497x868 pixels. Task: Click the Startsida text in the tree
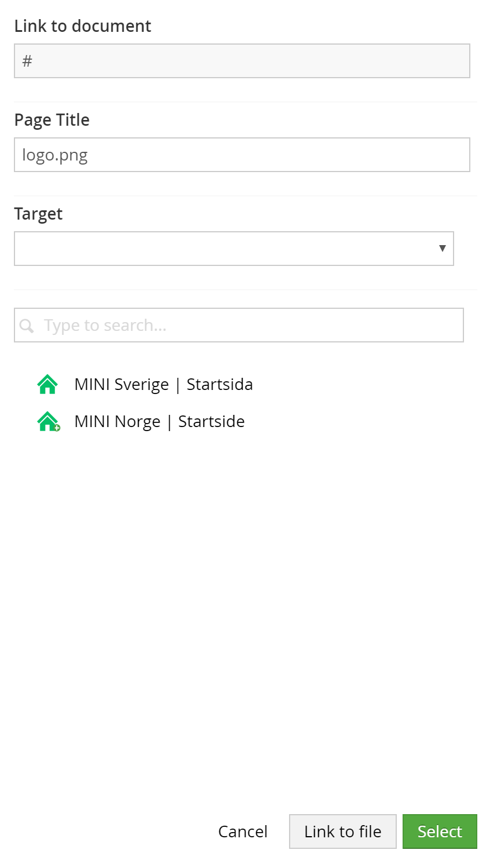pyautogui.click(x=220, y=385)
